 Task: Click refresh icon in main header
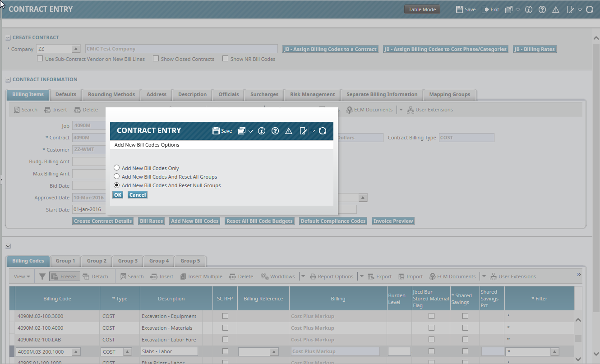coord(590,9)
